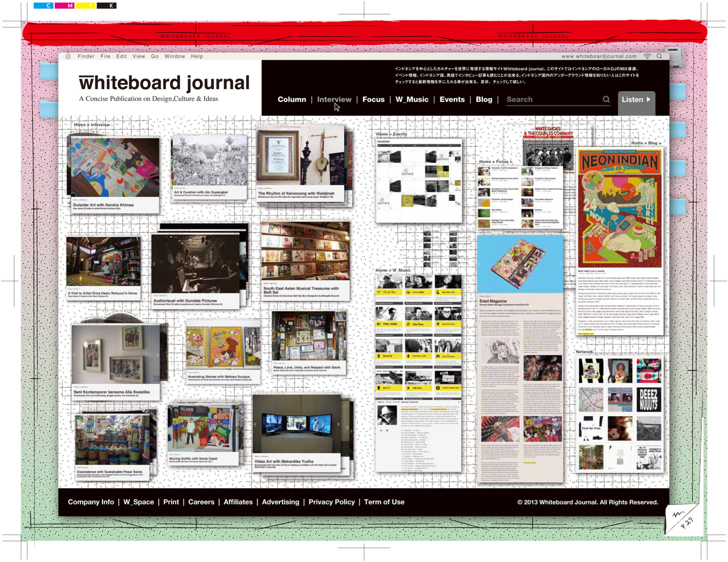Open the TEXT folder on desktop

point(49,110)
